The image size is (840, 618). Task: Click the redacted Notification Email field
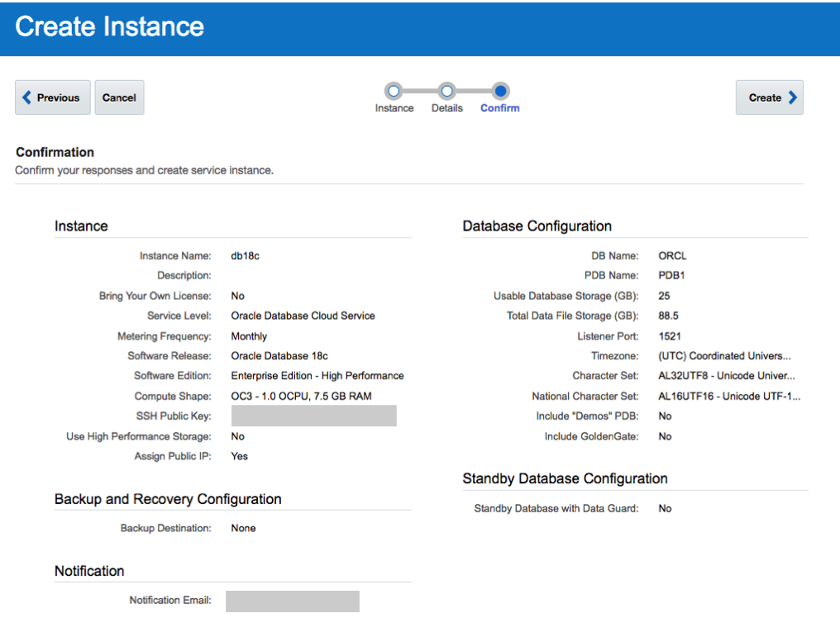293,601
